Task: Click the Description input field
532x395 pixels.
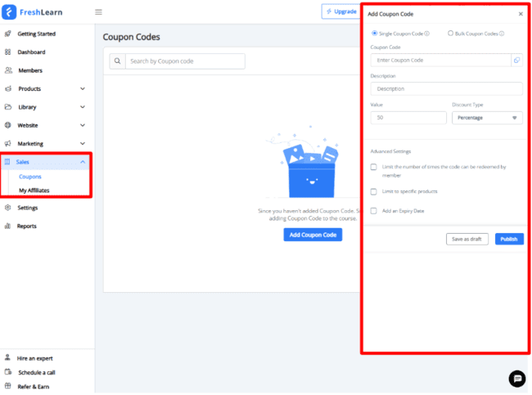Action: (447, 89)
